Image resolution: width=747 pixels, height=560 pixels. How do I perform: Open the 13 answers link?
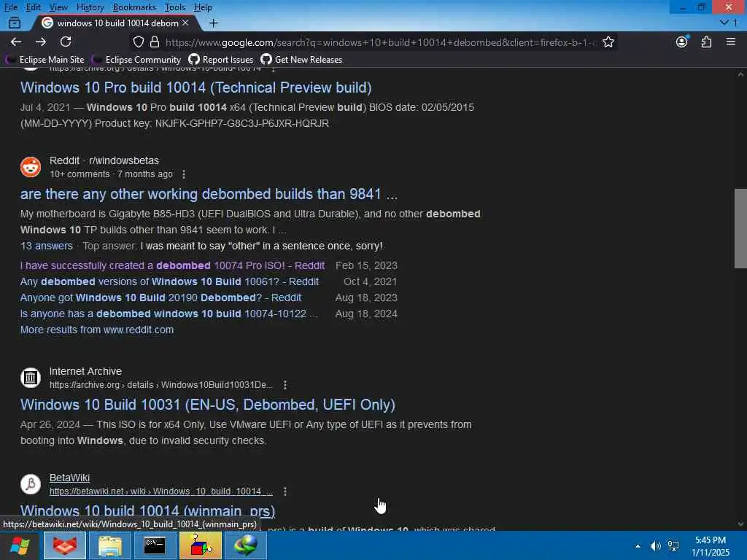tap(46, 246)
